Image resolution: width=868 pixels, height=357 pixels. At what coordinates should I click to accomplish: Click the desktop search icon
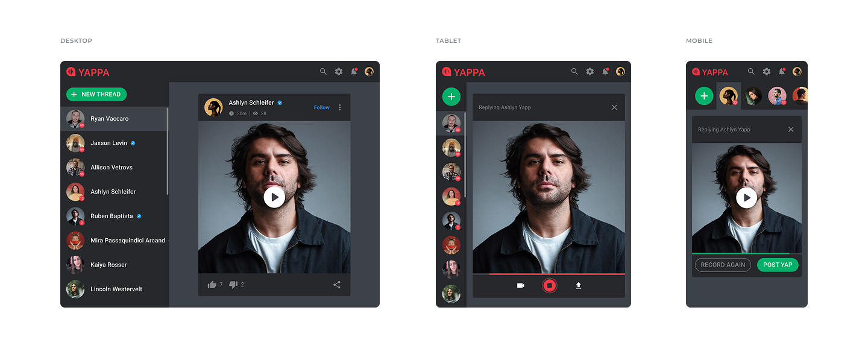[323, 72]
